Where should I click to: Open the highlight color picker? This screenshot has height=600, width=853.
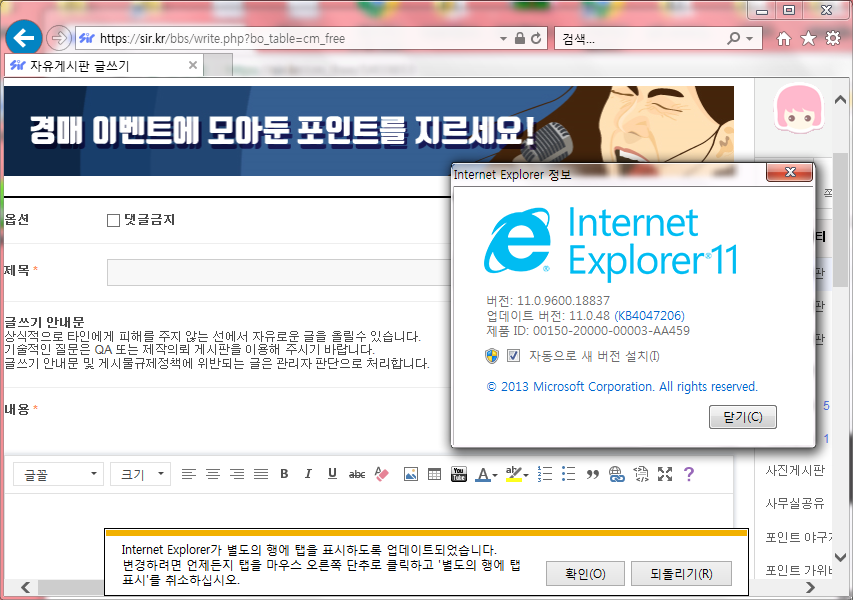pos(516,474)
